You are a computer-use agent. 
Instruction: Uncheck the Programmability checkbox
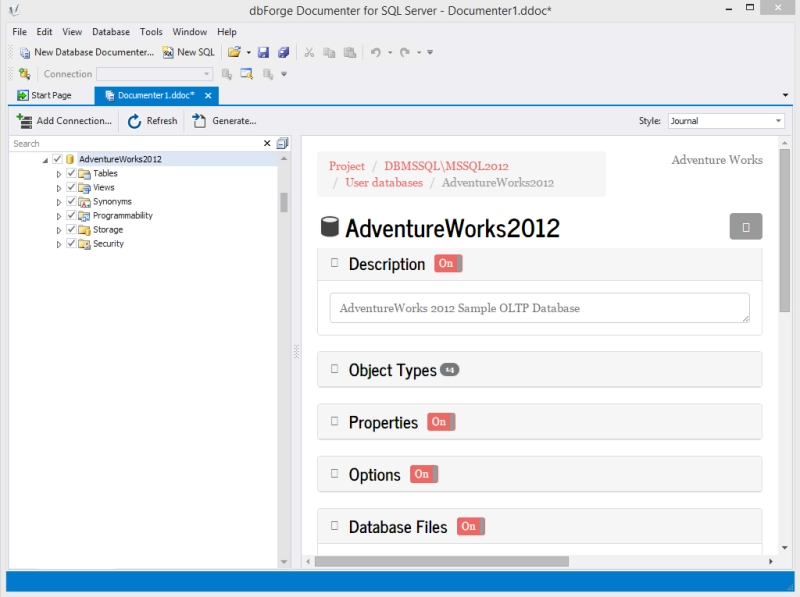tap(71, 215)
